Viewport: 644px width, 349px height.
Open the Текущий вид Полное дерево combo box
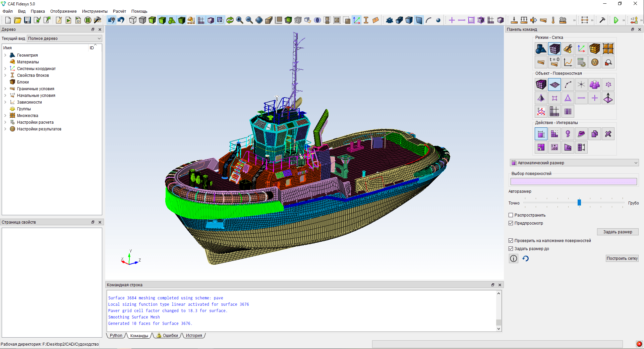tap(64, 39)
